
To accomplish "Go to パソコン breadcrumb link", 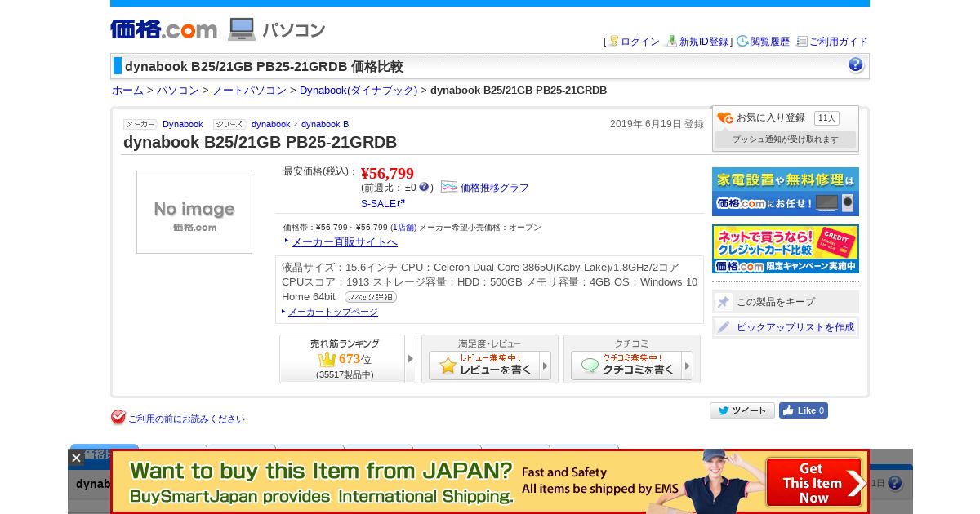I will (178, 91).
